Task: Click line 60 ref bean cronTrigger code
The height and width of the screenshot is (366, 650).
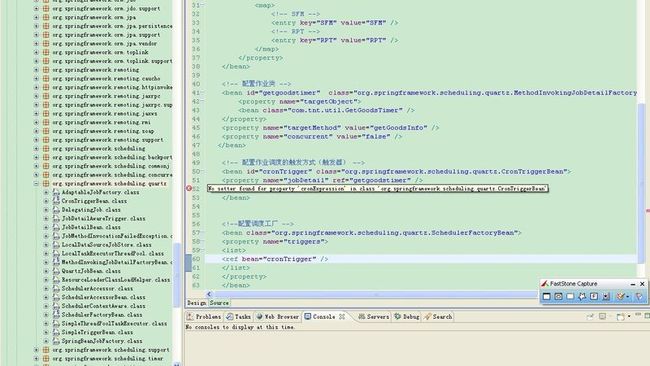Action: pyautogui.click(x=275, y=259)
